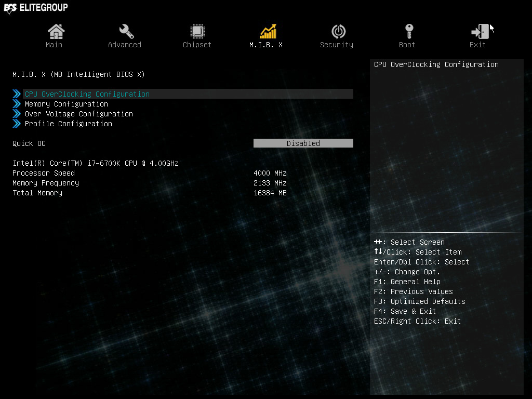Select the Over Voltage Configuration entry
532x399 pixels.
pos(79,114)
